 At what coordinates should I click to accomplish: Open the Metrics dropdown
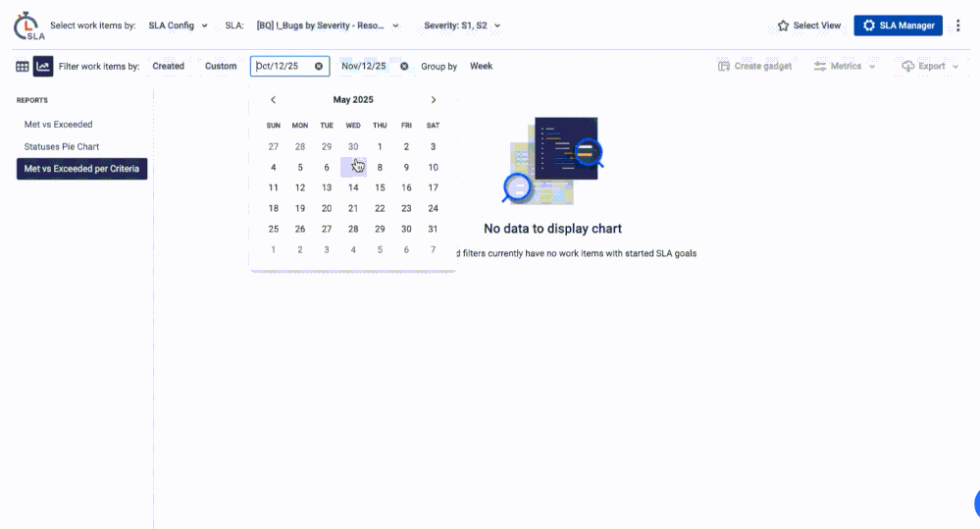coord(845,67)
